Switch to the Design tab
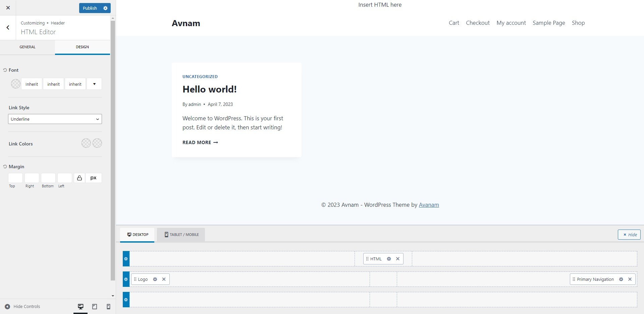Viewport: 644px width, 314px height. point(83,47)
